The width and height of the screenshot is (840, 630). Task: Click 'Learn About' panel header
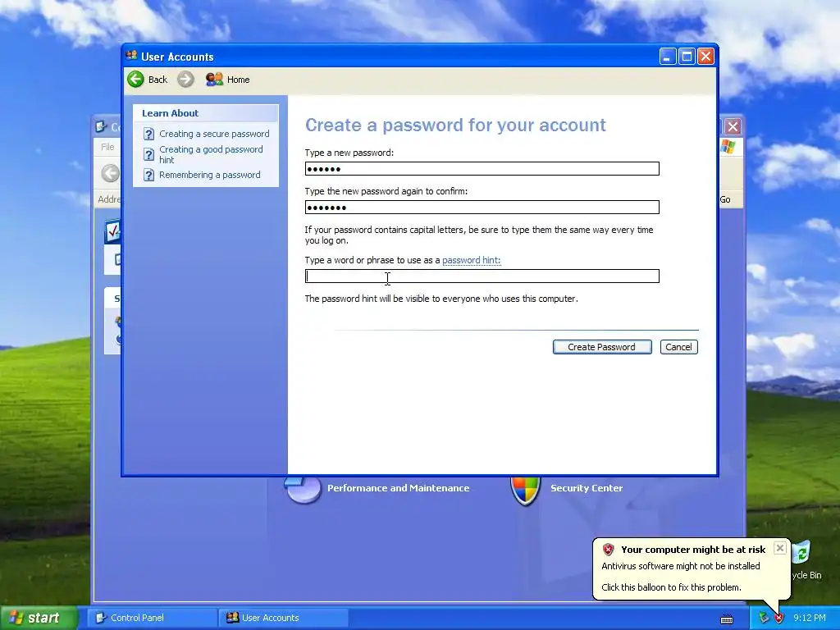click(x=171, y=113)
